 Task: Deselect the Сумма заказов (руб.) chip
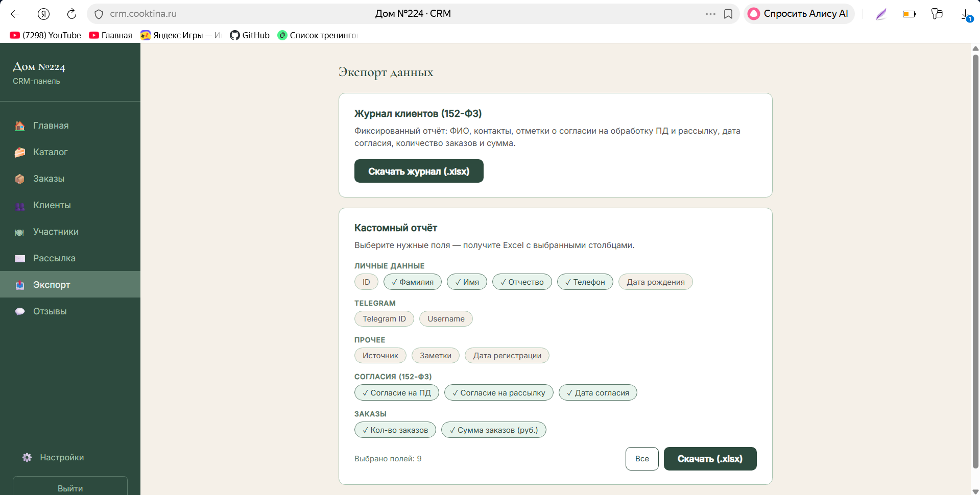click(493, 430)
